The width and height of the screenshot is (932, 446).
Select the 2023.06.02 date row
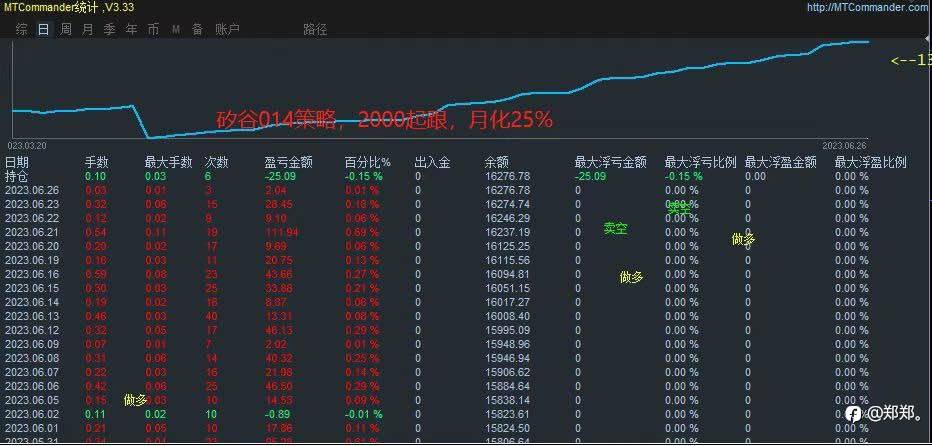click(33, 414)
